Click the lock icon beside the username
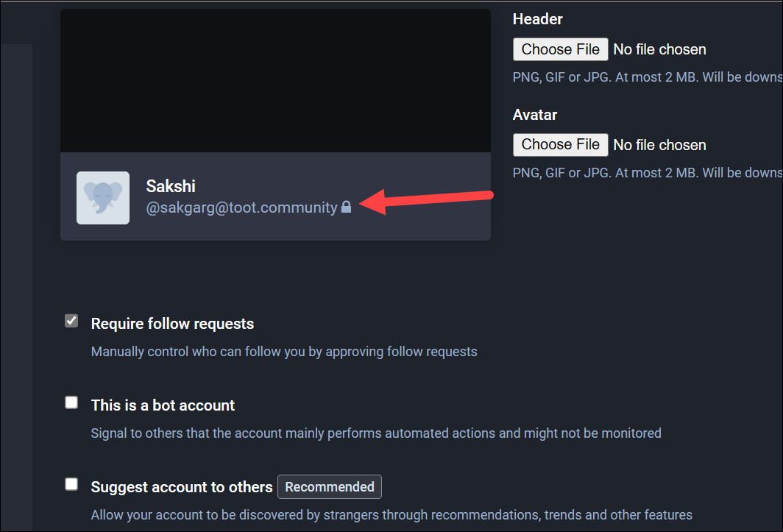Viewport: 783px width, 532px height. pyautogui.click(x=346, y=207)
